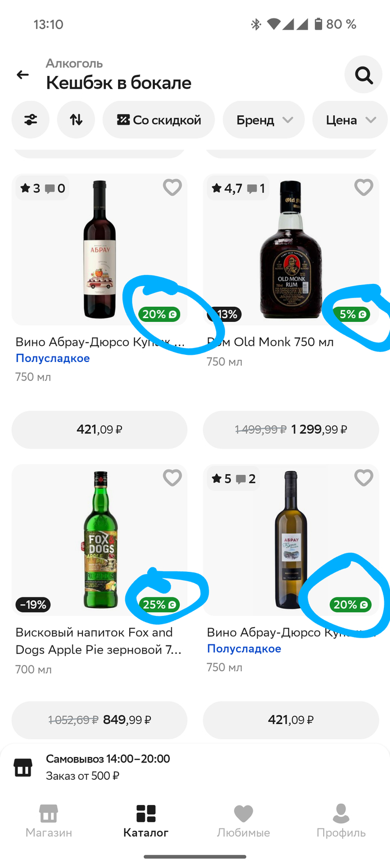Expand the "Бренд" dropdown filter
Viewport: 390px width, 868px height.
264,119
